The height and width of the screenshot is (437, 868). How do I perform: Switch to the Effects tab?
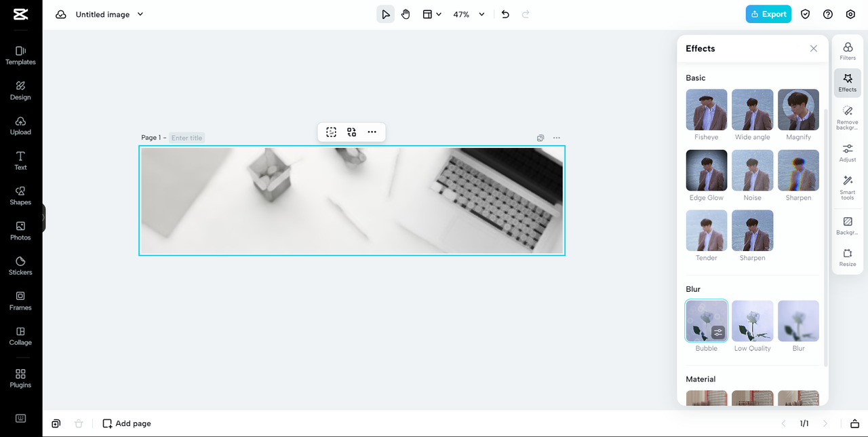click(848, 83)
